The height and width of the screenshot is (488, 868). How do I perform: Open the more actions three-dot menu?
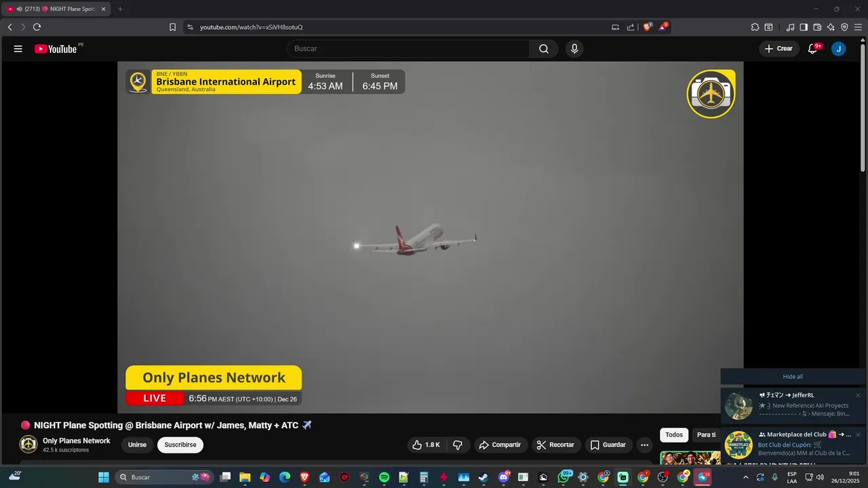pyautogui.click(x=644, y=445)
